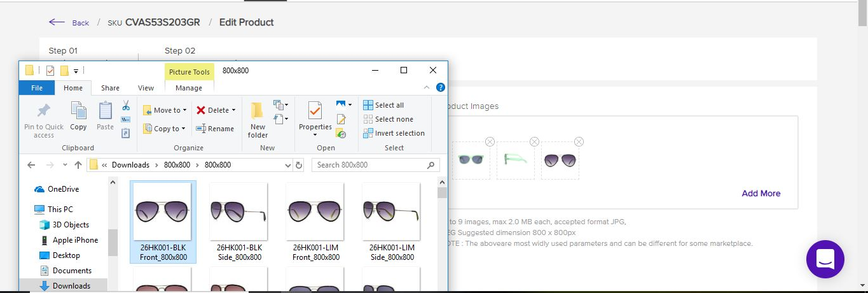The height and width of the screenshot is (293, 868).
Task: Open the Manage tab
Action: coord(189,88)
